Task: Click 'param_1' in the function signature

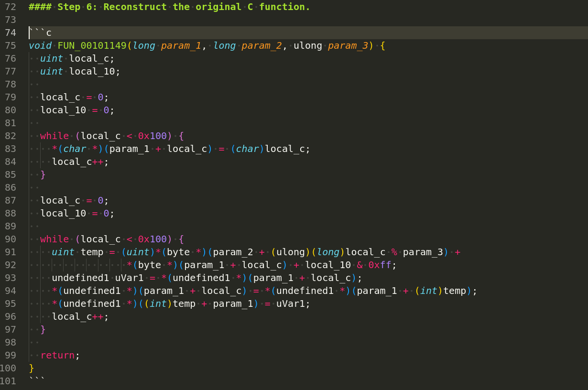Action: pyautogui.click(x=181, y=45)
